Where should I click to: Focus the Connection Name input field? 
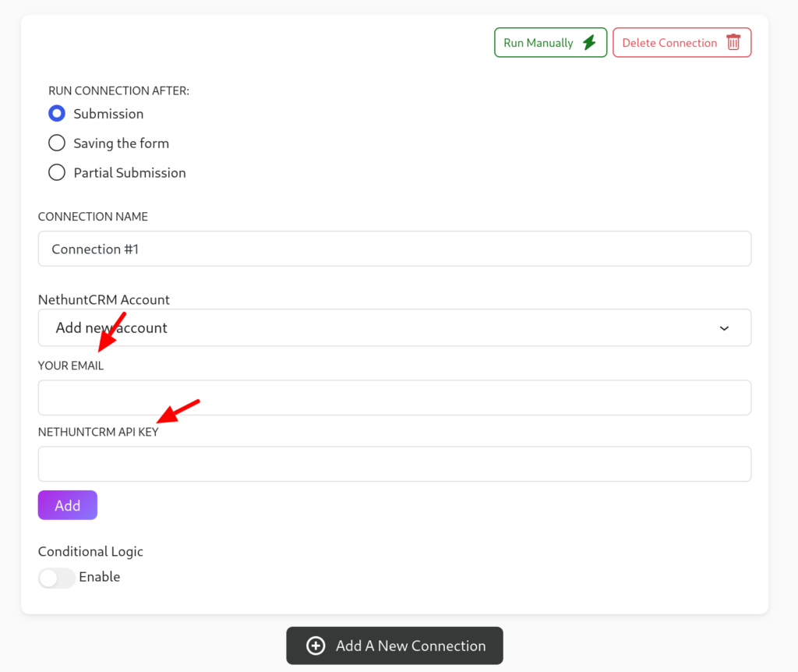tap(394, 249)
